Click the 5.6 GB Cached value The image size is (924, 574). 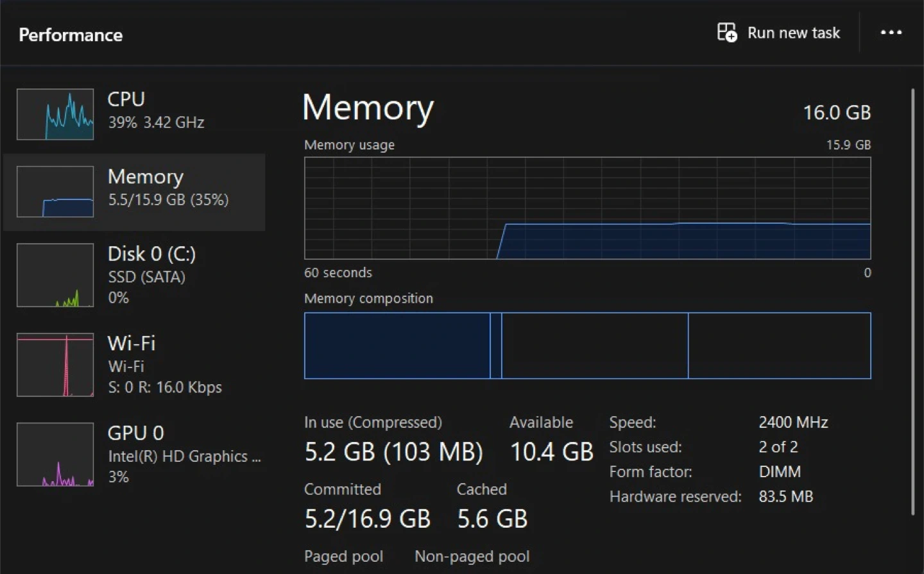click(x=492, y=519)
